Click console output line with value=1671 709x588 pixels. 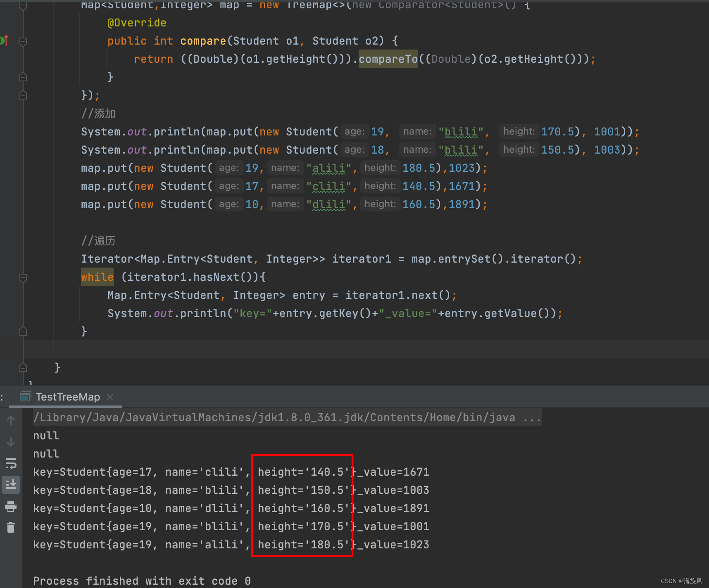231,472
